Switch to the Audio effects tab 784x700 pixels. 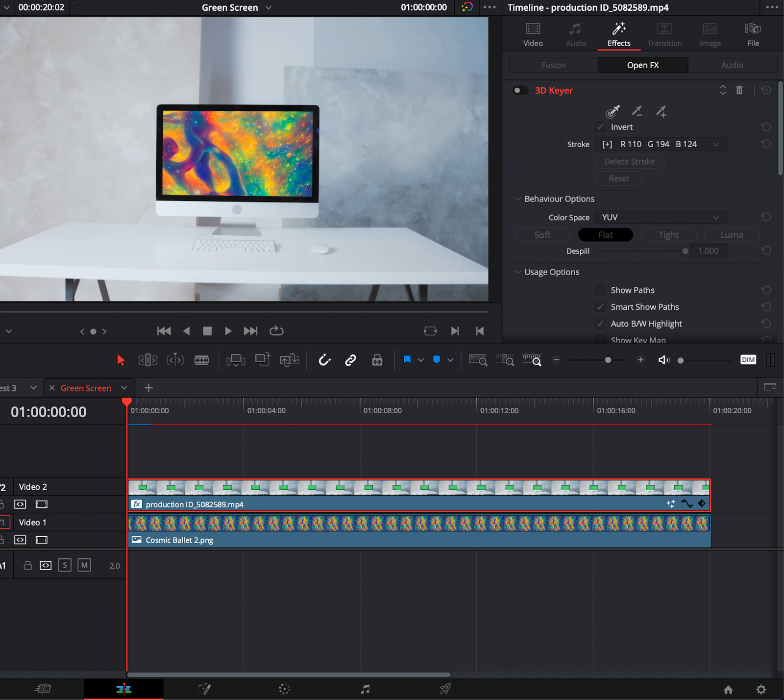click(x=732, y=65)
